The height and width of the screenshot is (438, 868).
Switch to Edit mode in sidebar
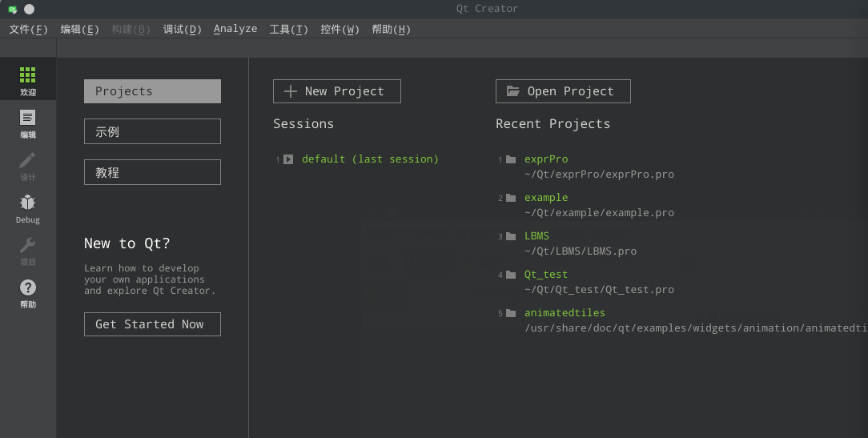click(27, 119)
